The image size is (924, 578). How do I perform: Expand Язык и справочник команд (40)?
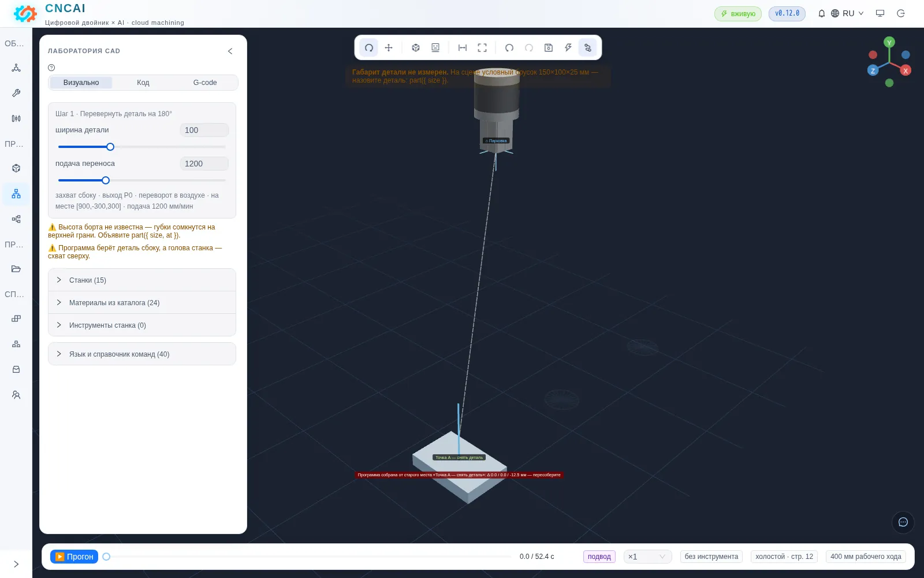click(x=142, y=354)
